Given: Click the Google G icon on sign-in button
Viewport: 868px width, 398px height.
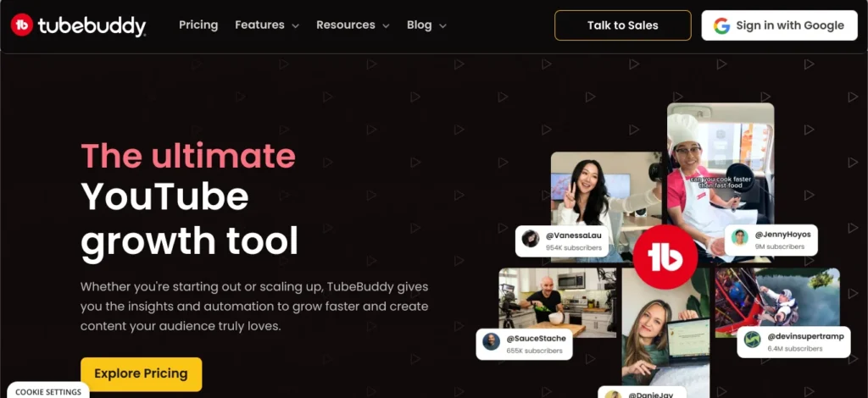Looking at the screenshot, I should 721,25.
